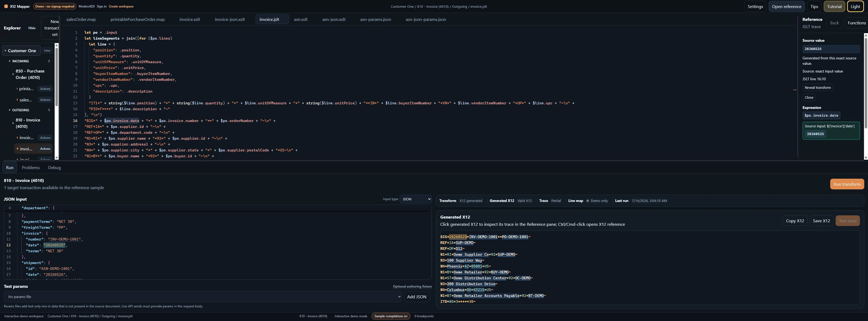
Task: Click the Add JSON button
Action: [x=417, y=297]
